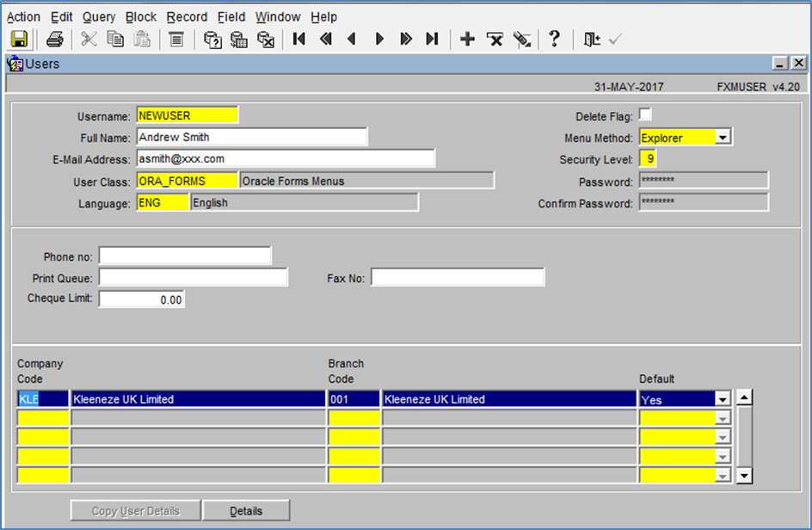Click the Cut scissors icon

(x=89, y=40)
